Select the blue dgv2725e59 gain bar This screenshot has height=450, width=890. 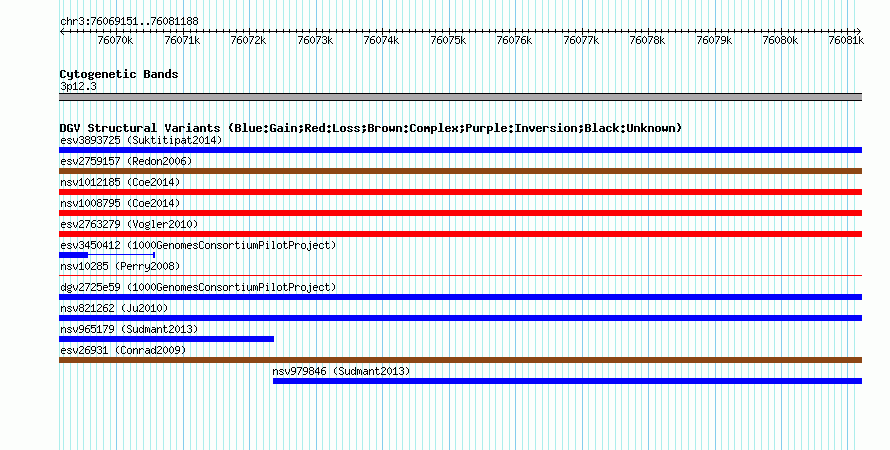point(460,297)
